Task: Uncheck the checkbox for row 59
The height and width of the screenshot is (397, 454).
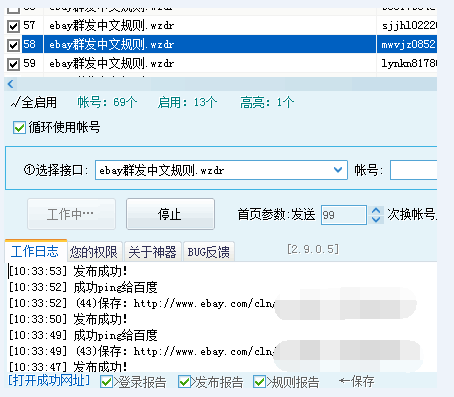Action: point(13,64)
